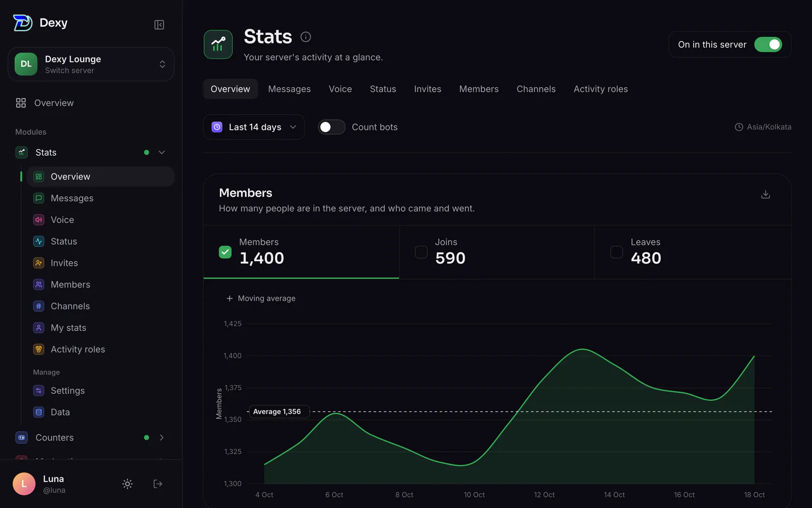Image resolution: width=812 pixels, height=508 pixels.
Task: Open My stats in the sidebar
Action: click(100, 328)
